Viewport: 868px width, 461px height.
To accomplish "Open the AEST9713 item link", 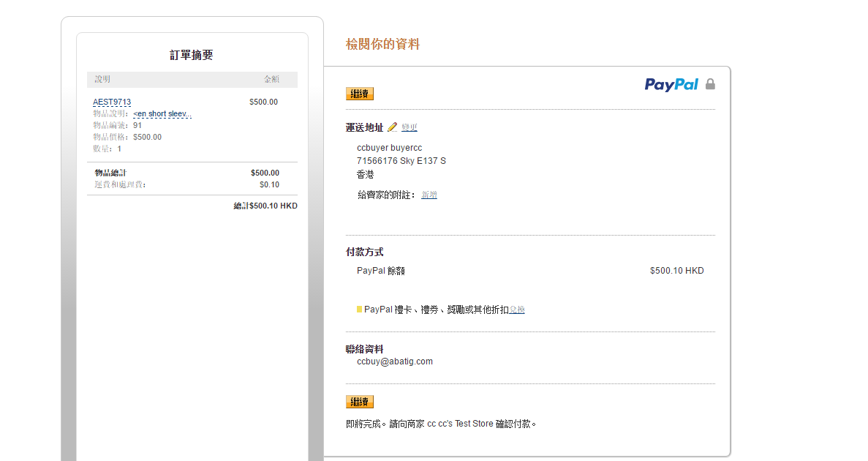I will point(112,102).
